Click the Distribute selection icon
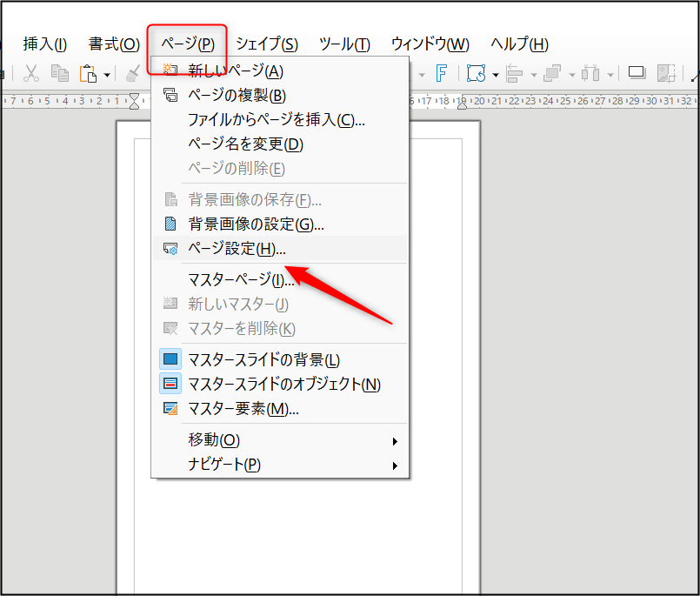 point(590,74)
